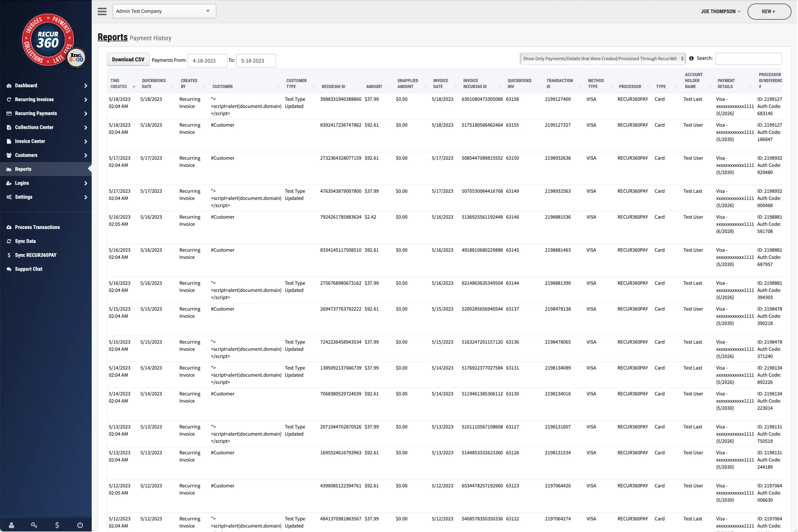Click the NEW + button

(x=769, y=12)
